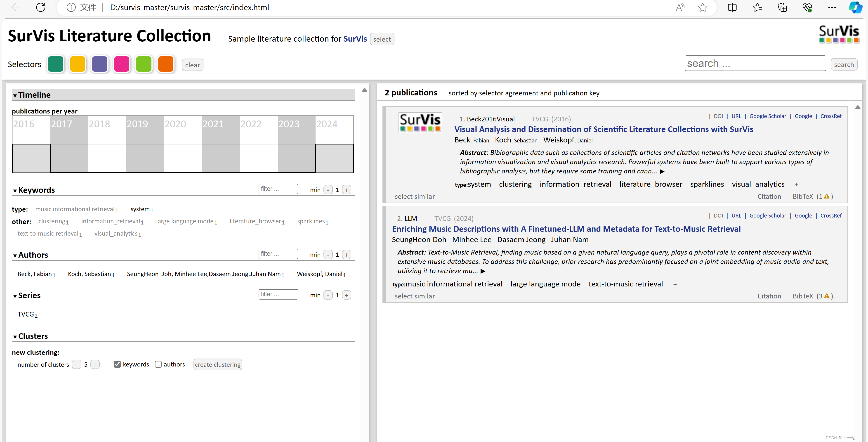Collapse the Timeline section
Viewport: 868px width, 442px height.
(15, 95)
